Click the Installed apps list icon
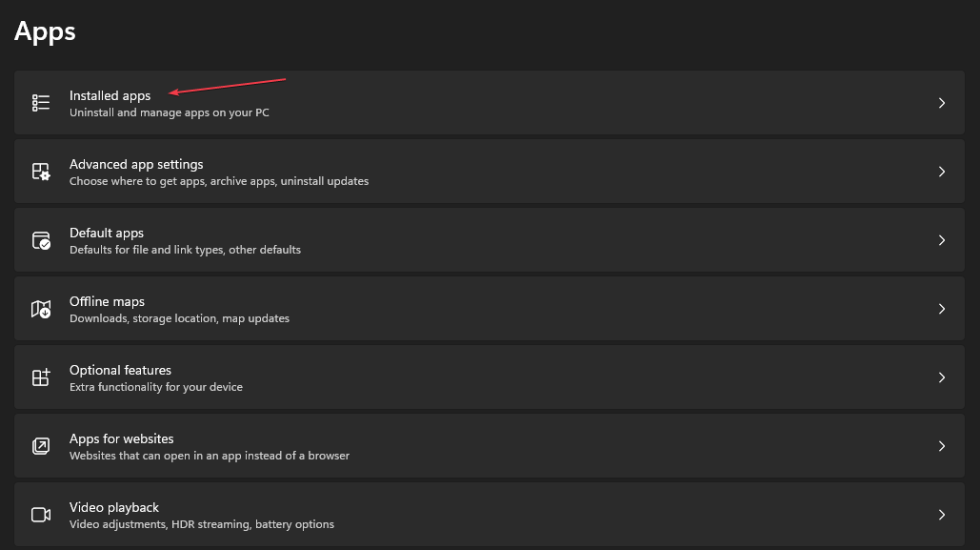Image resolution: width=980 pixels, height=550 pixels. [41, 103]
